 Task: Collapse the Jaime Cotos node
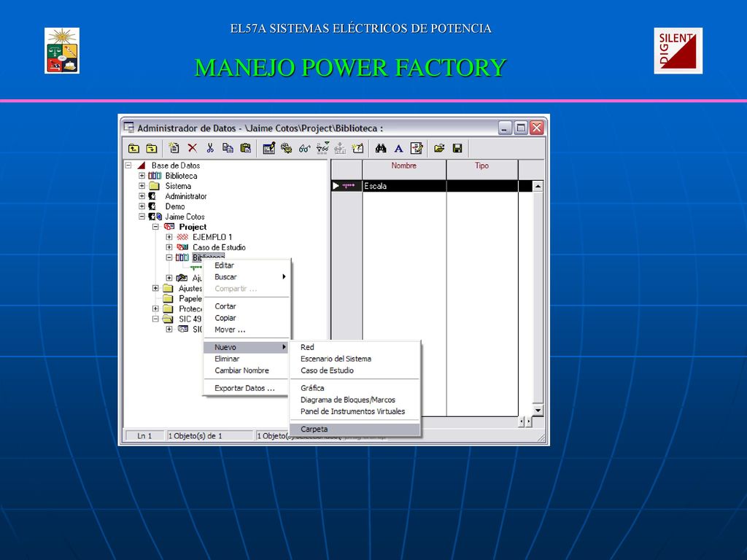pos(142,216)
